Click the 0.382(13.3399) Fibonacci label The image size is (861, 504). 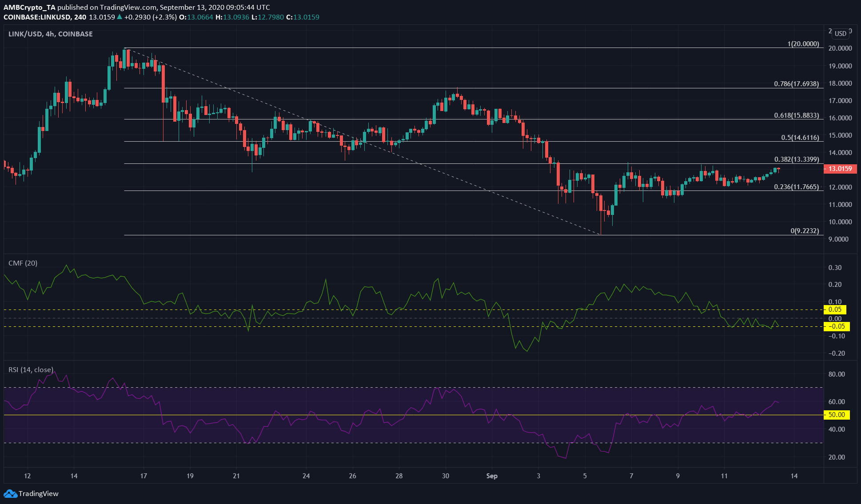pyautogui.click(x=797, y=159)
